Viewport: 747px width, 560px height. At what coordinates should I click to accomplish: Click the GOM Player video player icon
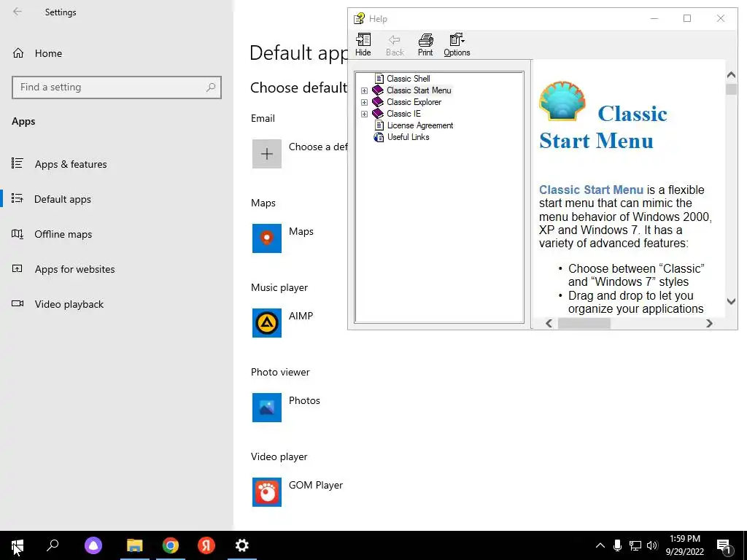(267, 492)
